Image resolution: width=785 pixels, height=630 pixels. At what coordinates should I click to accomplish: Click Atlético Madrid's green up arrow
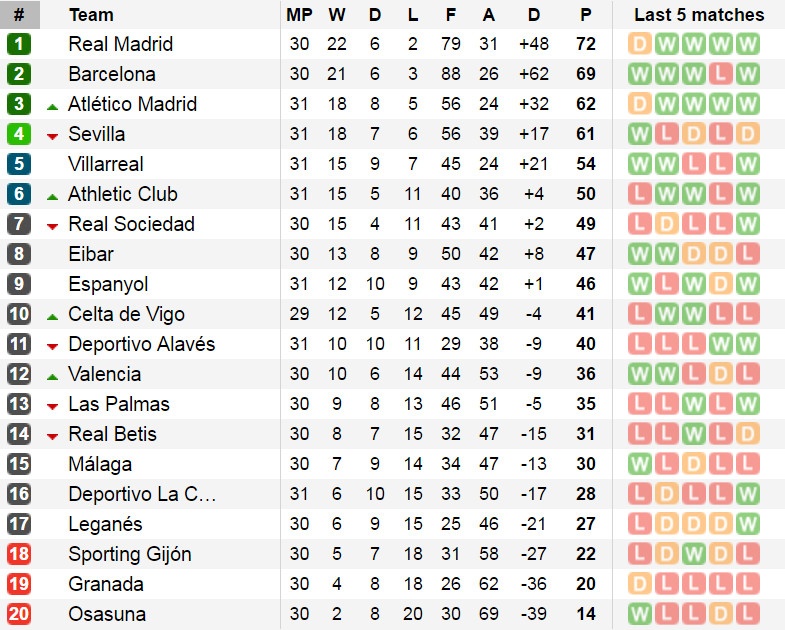53,105
